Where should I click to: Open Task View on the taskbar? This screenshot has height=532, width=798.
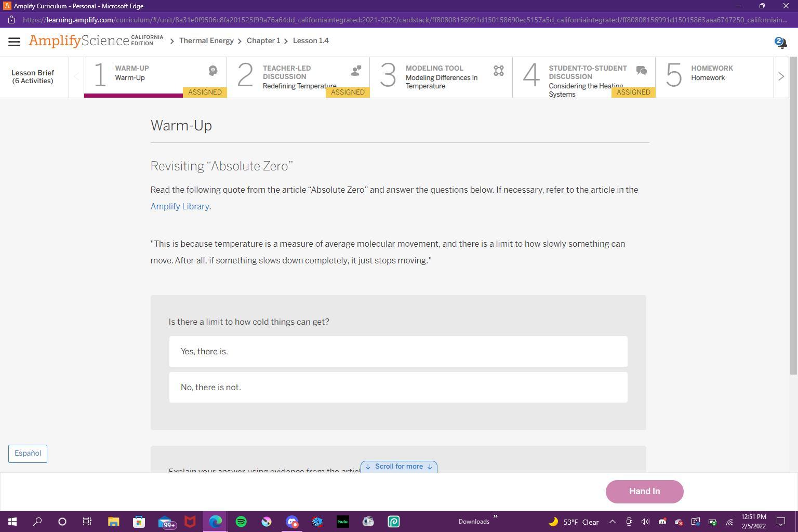tap(87, 522)
